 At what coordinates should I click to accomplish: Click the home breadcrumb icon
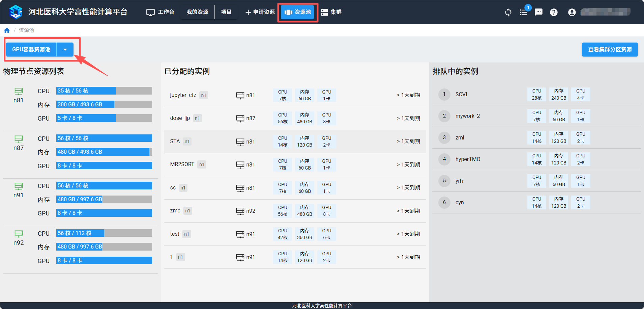pyautogui.click(x=7, y=30)
